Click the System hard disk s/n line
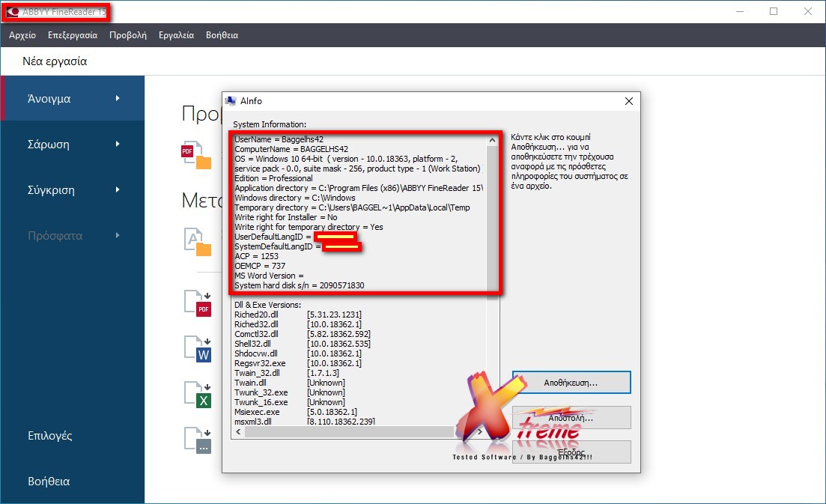This screenshot has width=826, height=504. click(300, 285)
